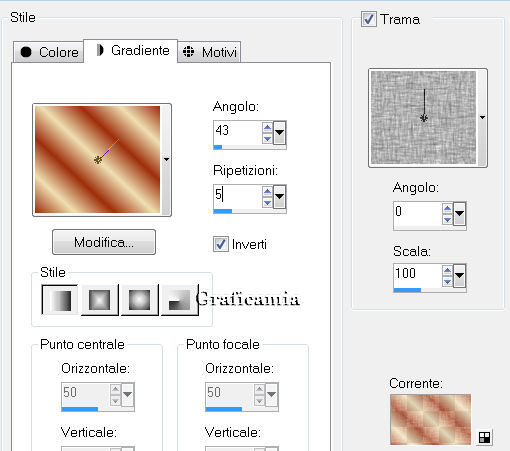Click the Modifica... button
Viewport: 510px width, 451px height.
click(104, 242)
